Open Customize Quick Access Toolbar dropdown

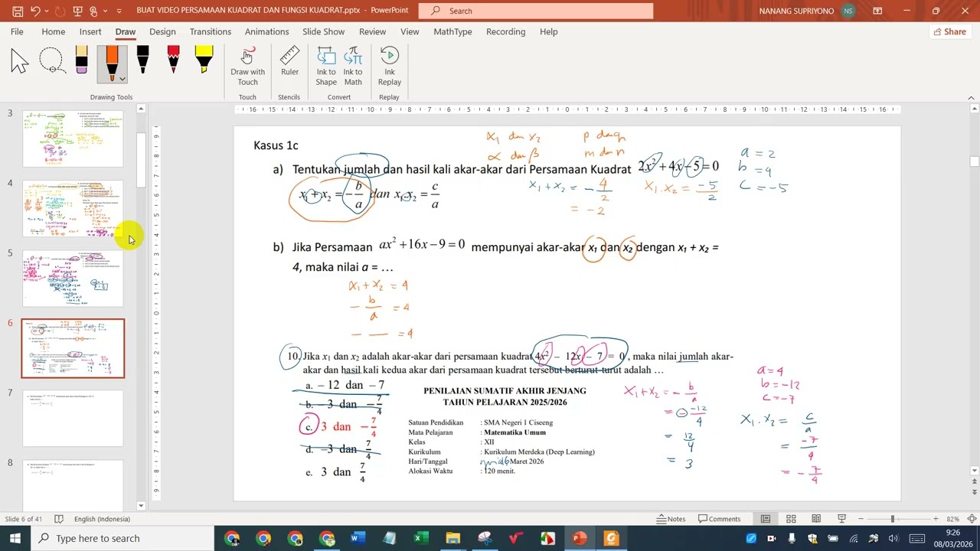click(119, 11)
